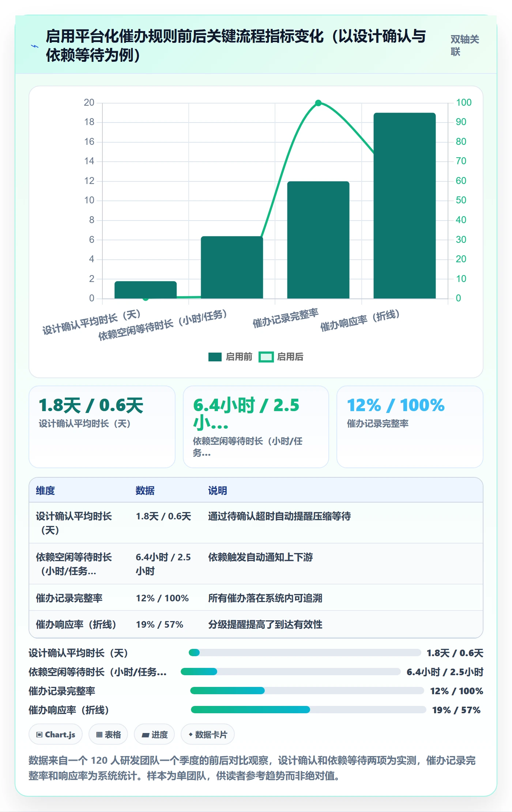Click the table cell 分级提醒提高了到达有效性

click(x=265, y=624)
